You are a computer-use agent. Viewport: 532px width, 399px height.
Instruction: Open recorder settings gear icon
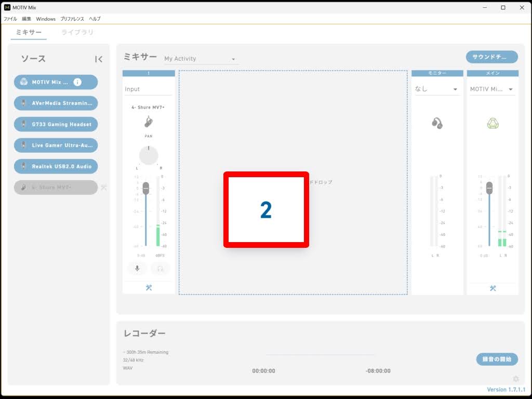tap(515, 379)
